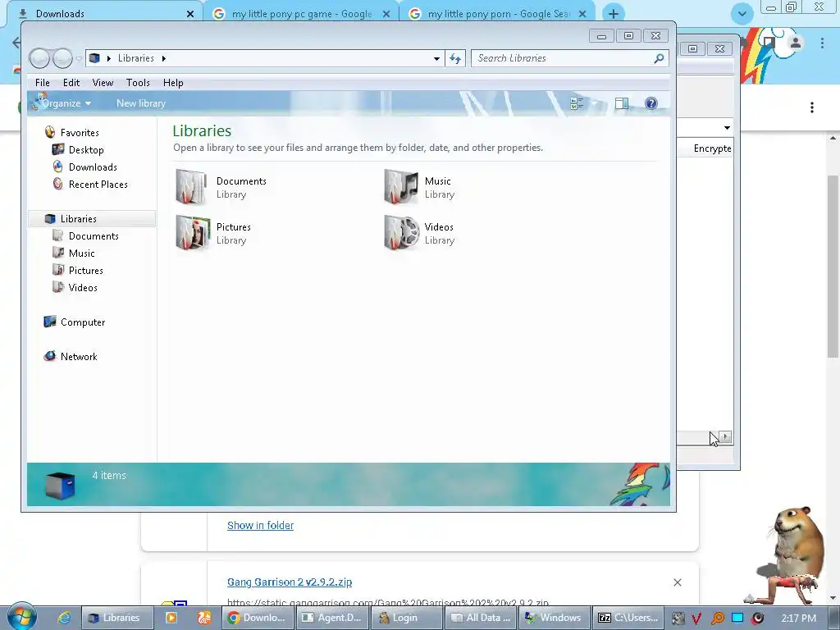Click the 2:17 PM system clock
The width and height of the screenshot is (840, 630).
pyautogui.click(x=799, y=619)
